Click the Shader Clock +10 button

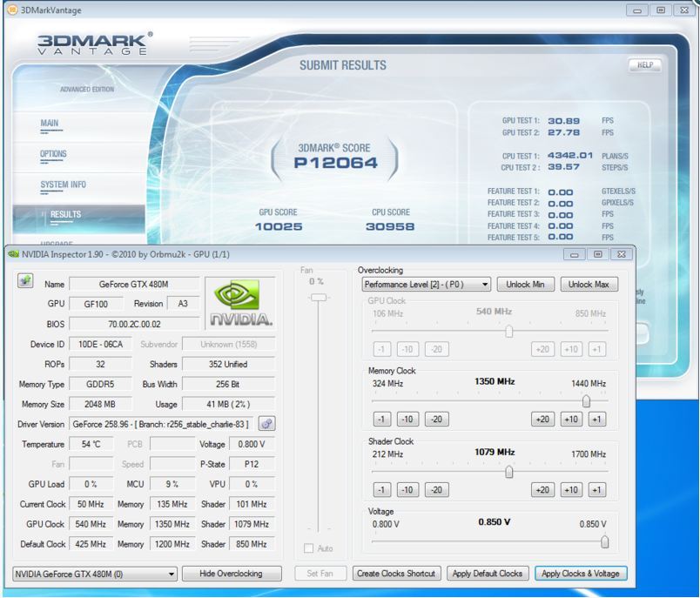pos(571,489)
